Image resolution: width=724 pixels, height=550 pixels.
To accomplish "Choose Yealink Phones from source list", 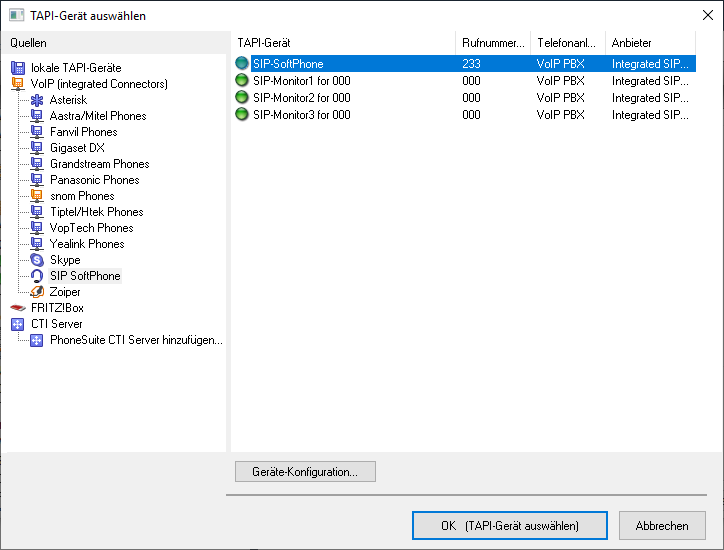I will coord(87,244).
